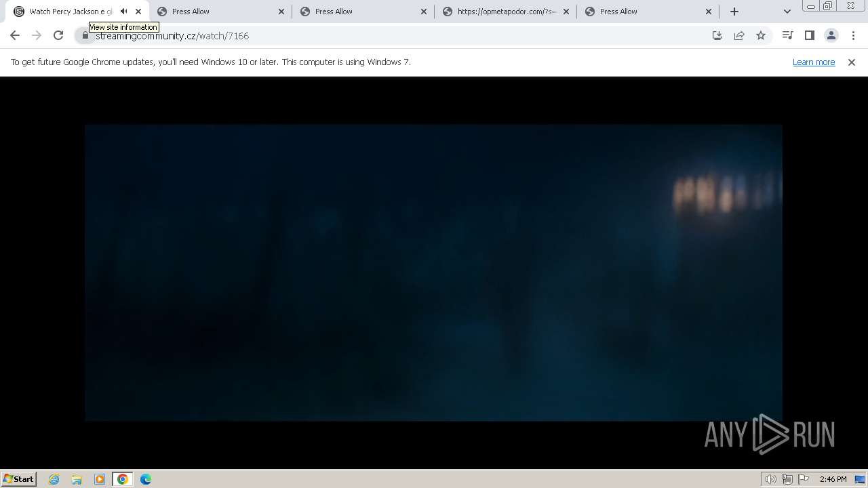Go back to the previous page
The width and height of the screenshot is (868, 488).
(15, 35)
